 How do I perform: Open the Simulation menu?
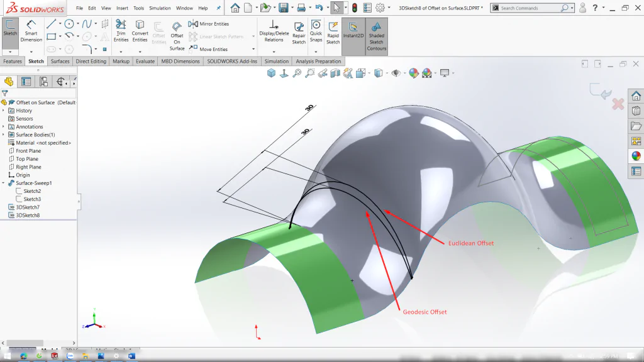160,8
